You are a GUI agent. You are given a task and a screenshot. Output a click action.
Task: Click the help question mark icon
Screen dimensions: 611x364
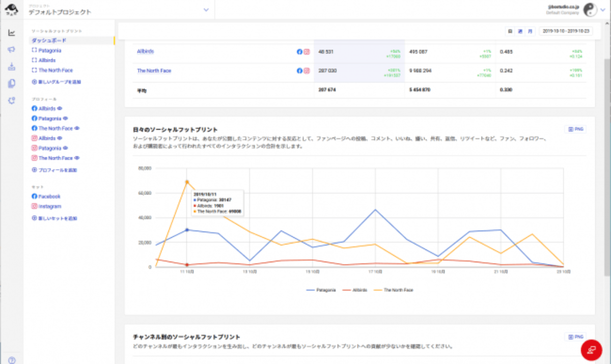(x=12, y=360)
